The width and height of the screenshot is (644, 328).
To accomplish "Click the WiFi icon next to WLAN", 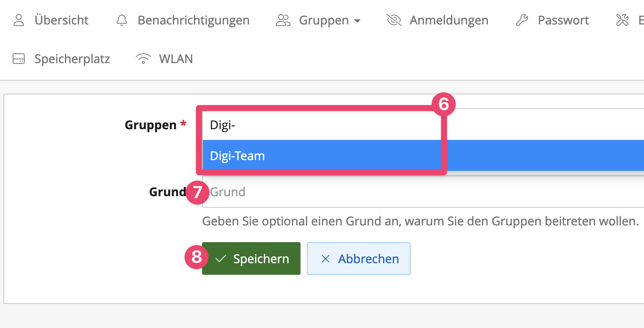I will pos(143,58).
